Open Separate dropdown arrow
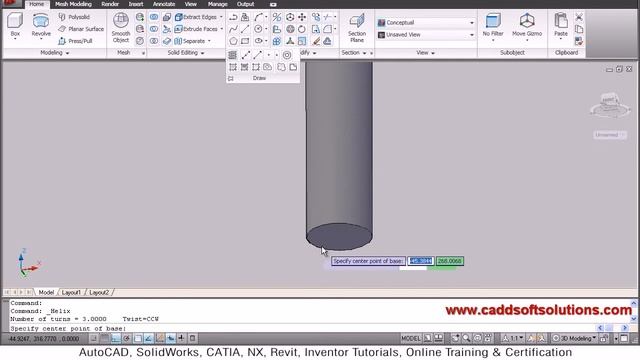This screenshot has width=640, height=360. point(209,41)
